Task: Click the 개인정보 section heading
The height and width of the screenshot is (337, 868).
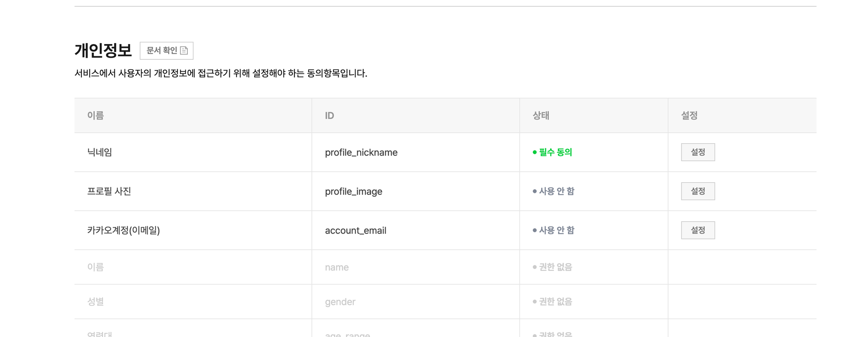Action: click(103, 50)
